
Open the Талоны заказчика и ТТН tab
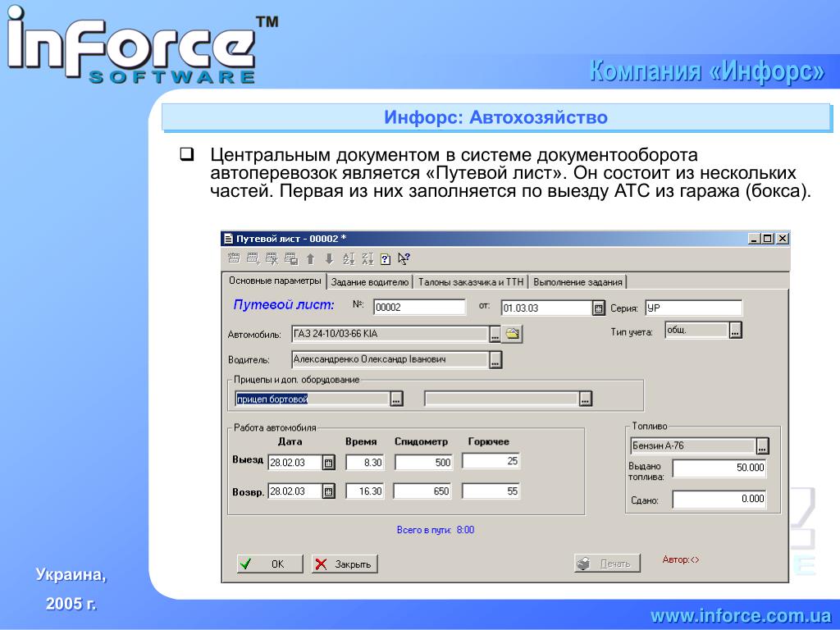(x=470, y=282)
